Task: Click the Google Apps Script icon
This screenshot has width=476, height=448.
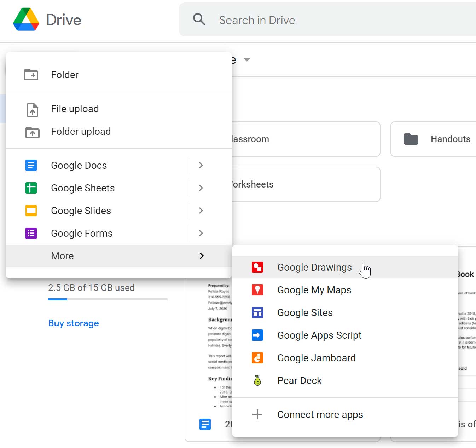Action: point(257,335)
